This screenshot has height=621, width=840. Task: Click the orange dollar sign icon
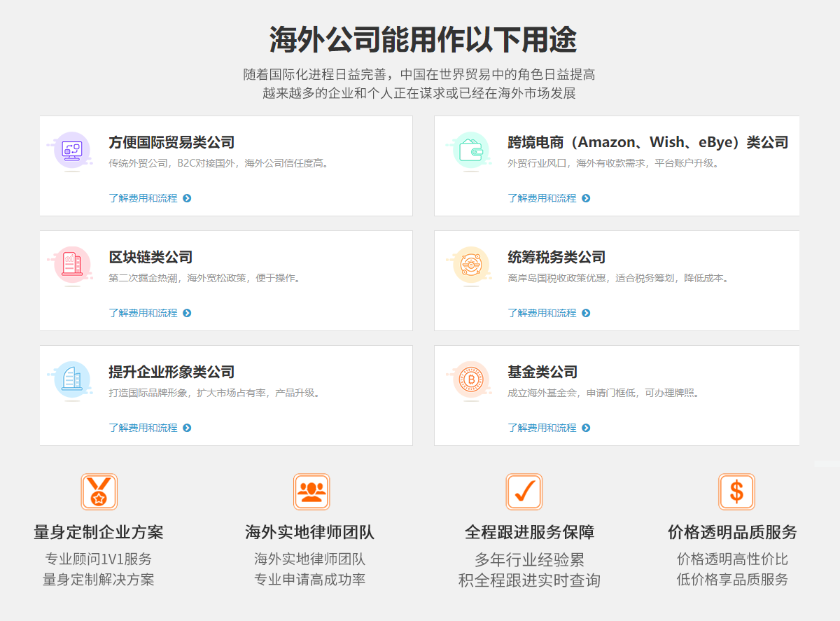[x=736, y=492]
